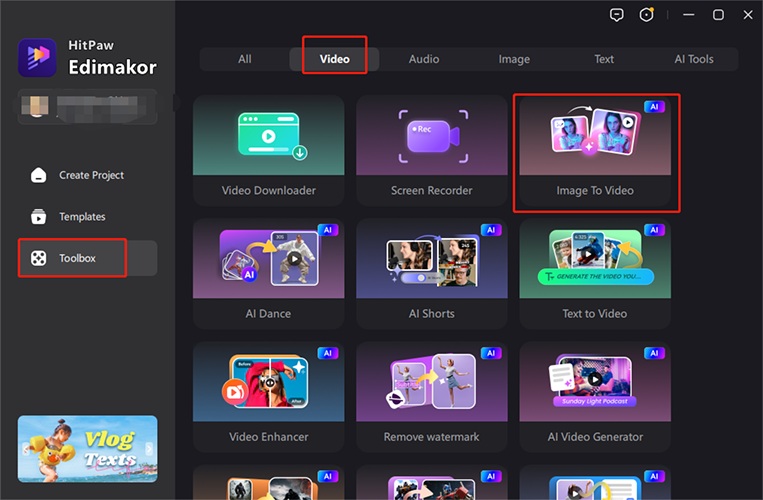763x500 pixels.
Task: Open Templates from the sidebar
Action: tap(81, 217)
